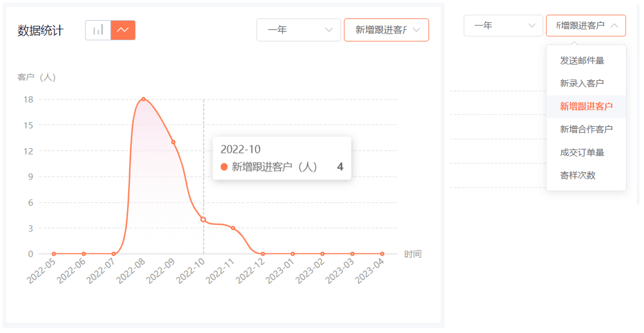This screenshot has height=333, width=644.
Task: Collapse the opened 新增跟进客户 dropdown via its up arrow
Action: [x=614, y=26]
